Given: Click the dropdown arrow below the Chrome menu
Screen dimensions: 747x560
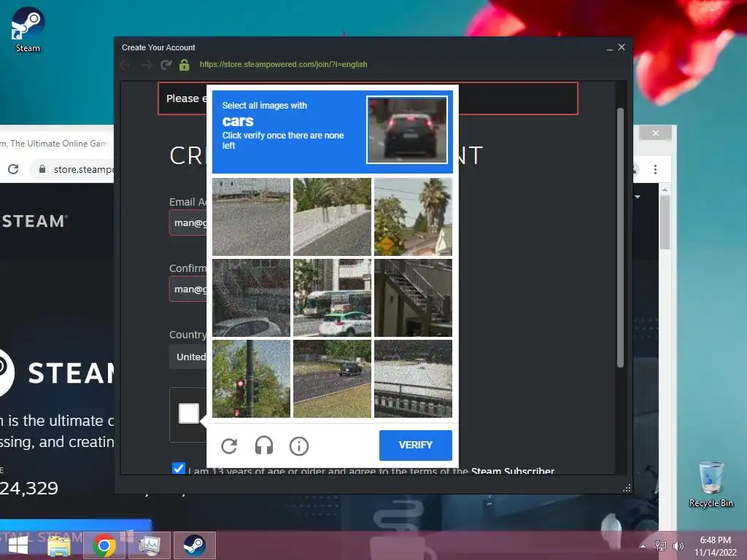Looking at the screenshot, I should pyautogui.click(x=638, y=197).
